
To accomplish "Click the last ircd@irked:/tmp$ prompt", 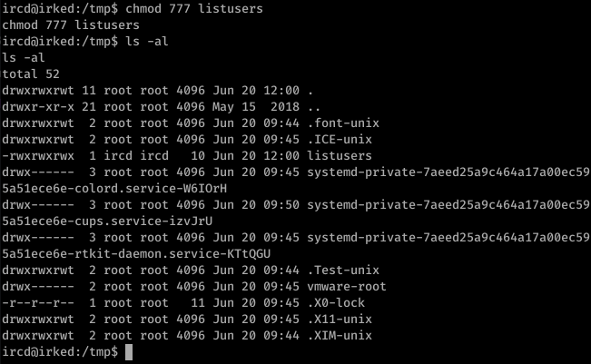I will [60, 352].
